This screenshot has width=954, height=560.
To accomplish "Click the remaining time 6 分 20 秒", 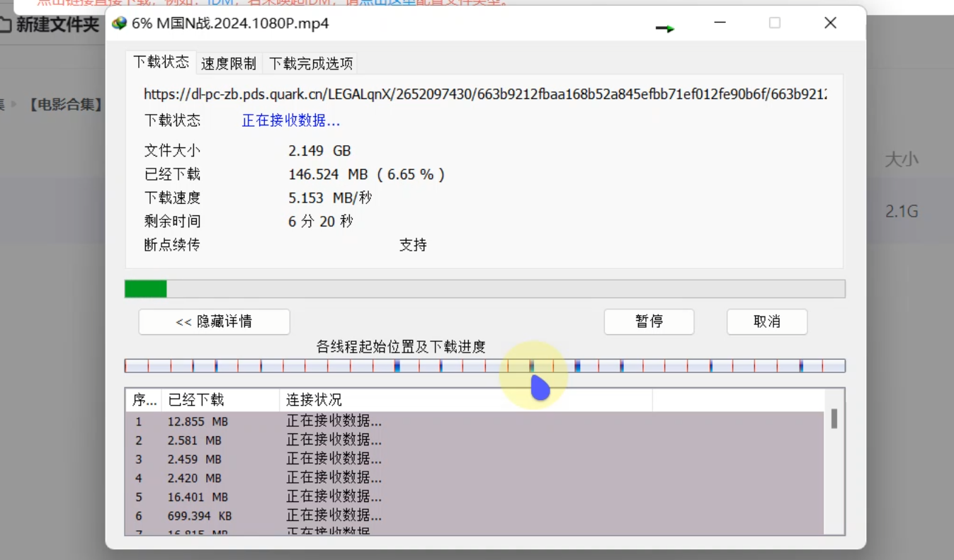I will click(320, 222).
